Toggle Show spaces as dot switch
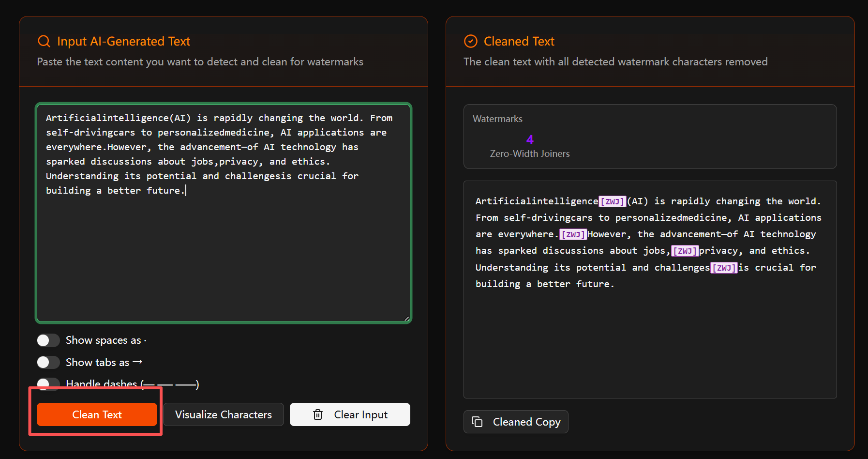868x459 pixels. (48, 340)
